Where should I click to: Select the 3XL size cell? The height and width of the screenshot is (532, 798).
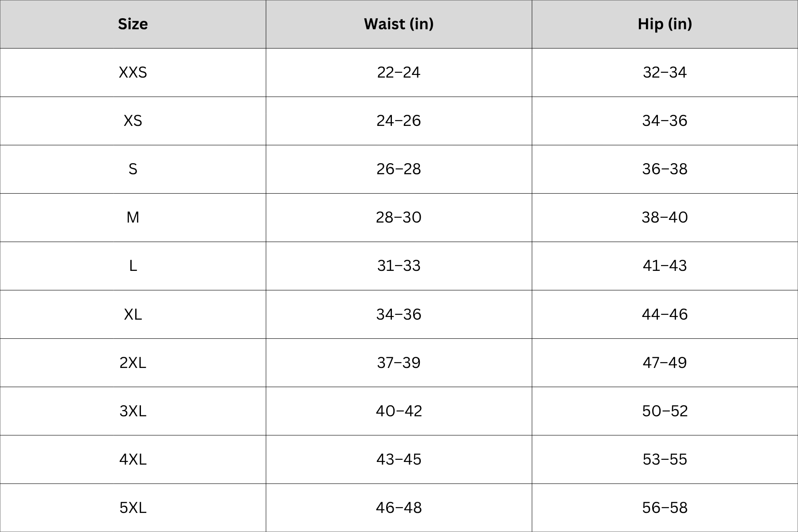click(133, 411)
